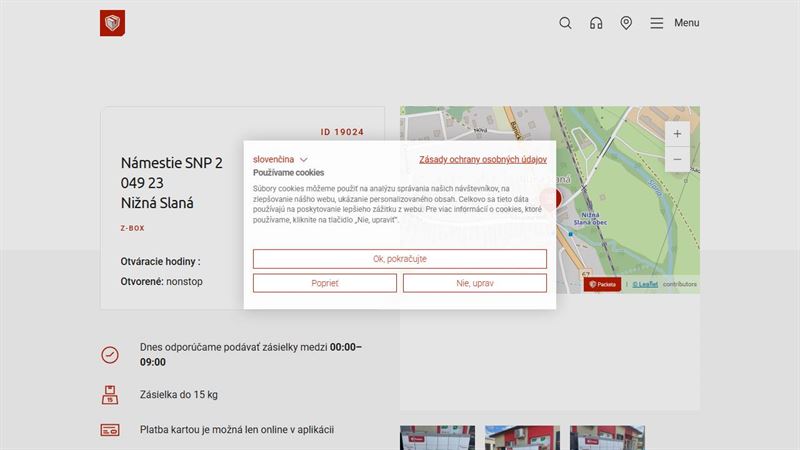
Task: Open the Leaflet attribution link
Action: tap(645, 284)
